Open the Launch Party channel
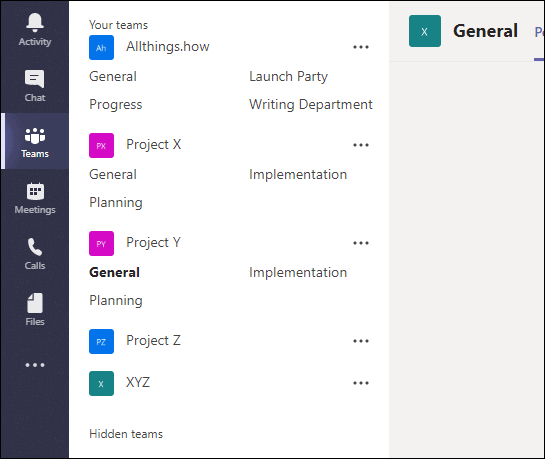Screen dimensions: 545x459 (288, 77)
